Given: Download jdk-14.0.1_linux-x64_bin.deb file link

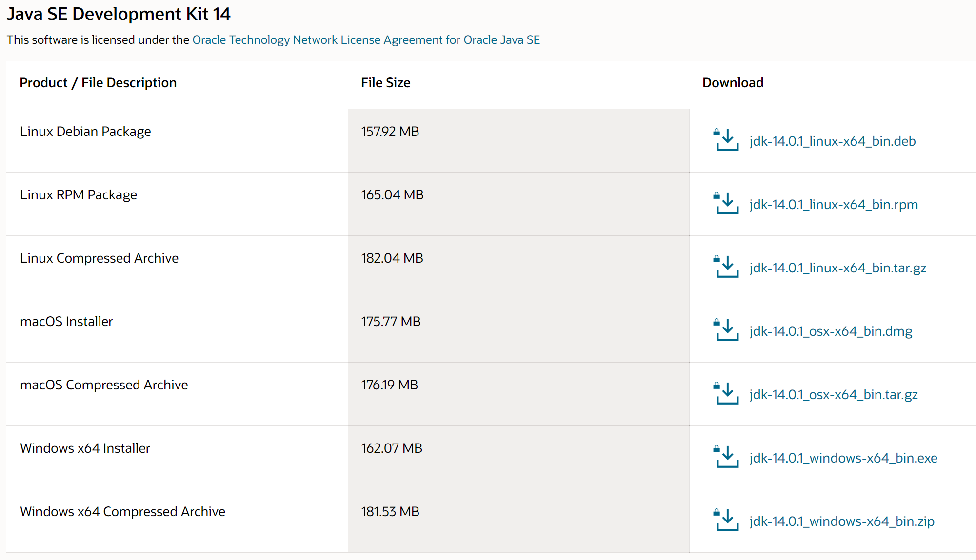Looking at the screenshot, I should point(832,141).
